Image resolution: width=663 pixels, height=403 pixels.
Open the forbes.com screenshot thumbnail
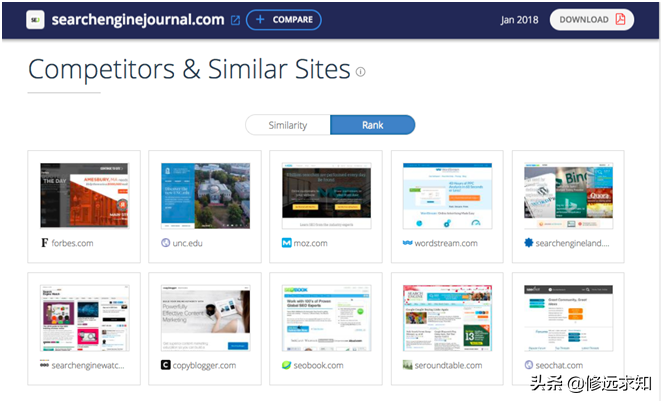click(x=84, y=195)
